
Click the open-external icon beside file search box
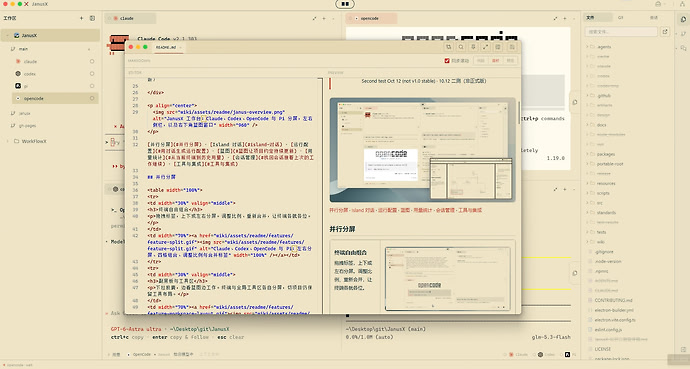click(664, 32)
